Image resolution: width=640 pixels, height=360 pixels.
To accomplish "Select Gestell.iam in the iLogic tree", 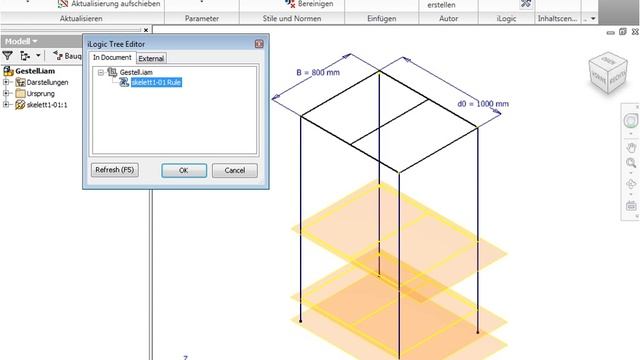I will (x=136, y=72).
